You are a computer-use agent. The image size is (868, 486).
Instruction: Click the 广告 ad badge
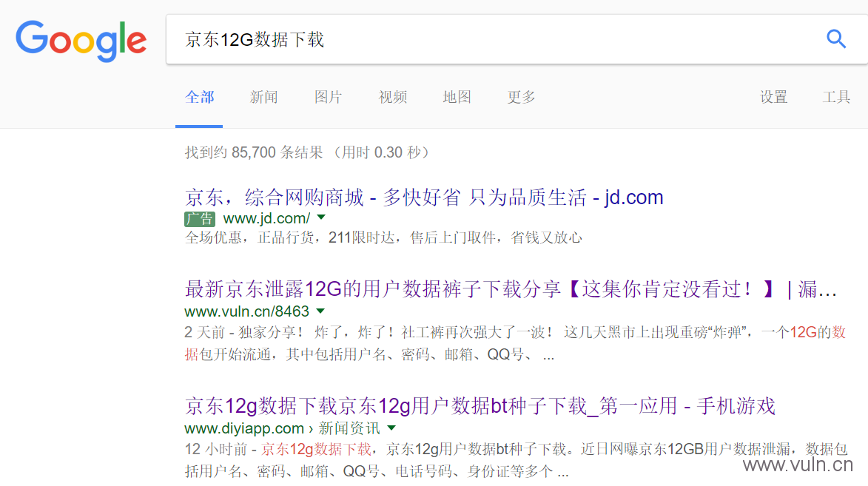click(x=199, y=219)
